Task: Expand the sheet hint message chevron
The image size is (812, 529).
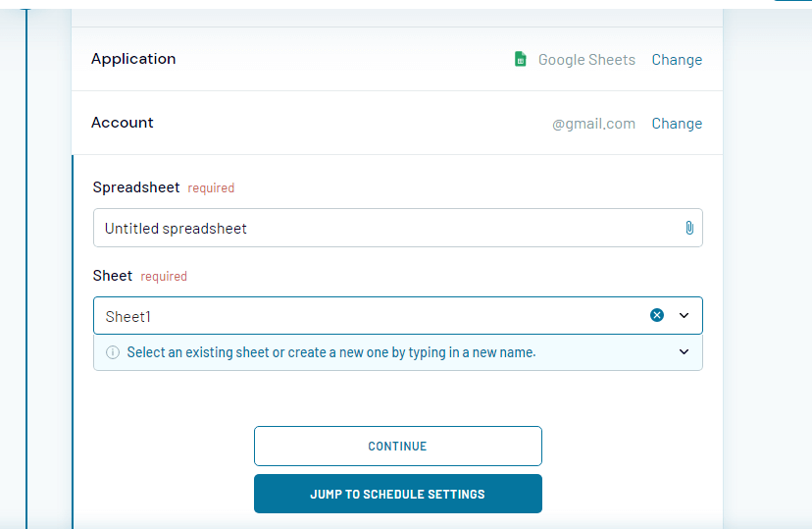Action: tap(685, 352)
